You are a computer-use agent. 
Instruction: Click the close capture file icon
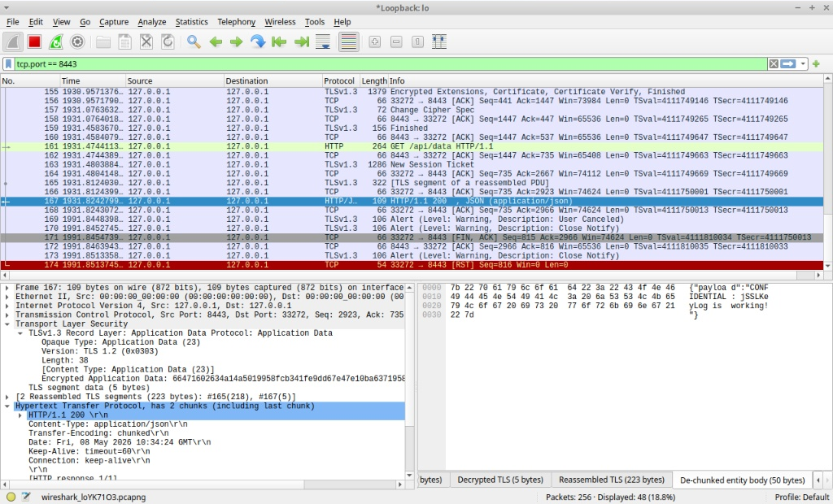click(146, 42)
